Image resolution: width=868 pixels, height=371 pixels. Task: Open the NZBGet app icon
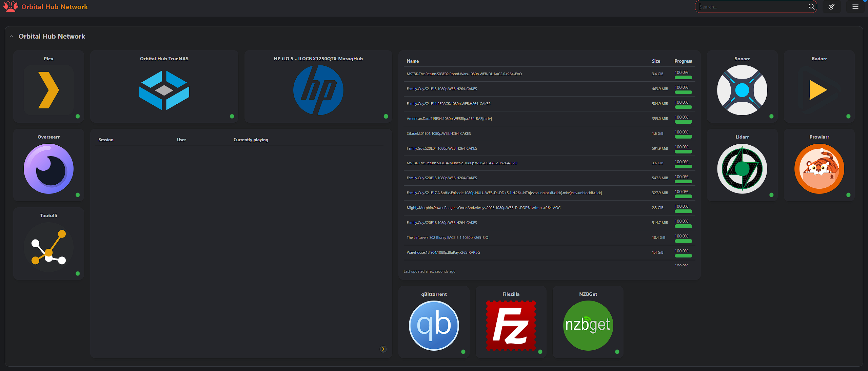(x=588, y=326)
